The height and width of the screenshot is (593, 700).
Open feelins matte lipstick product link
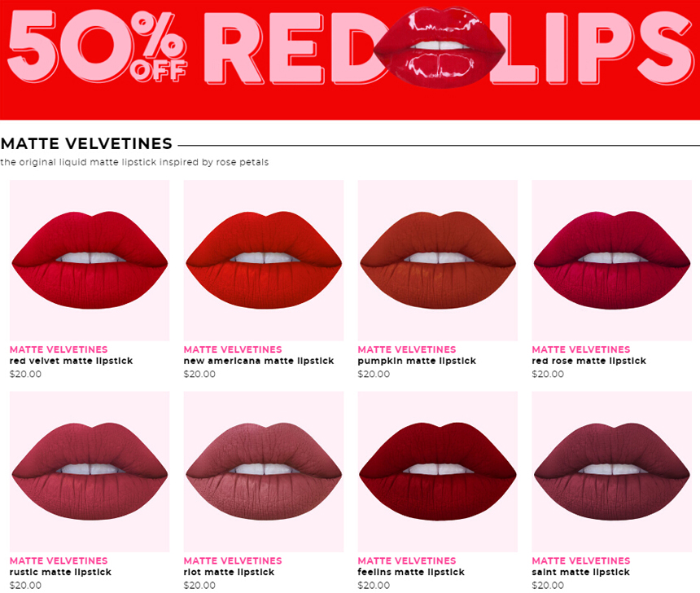pyautogui.click(x=411, y=572)
